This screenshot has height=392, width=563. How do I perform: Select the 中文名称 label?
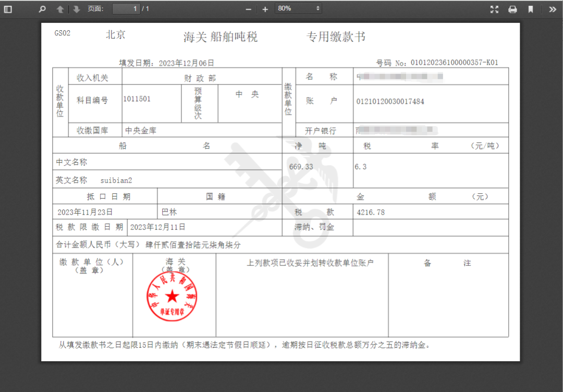click(71, 162)
